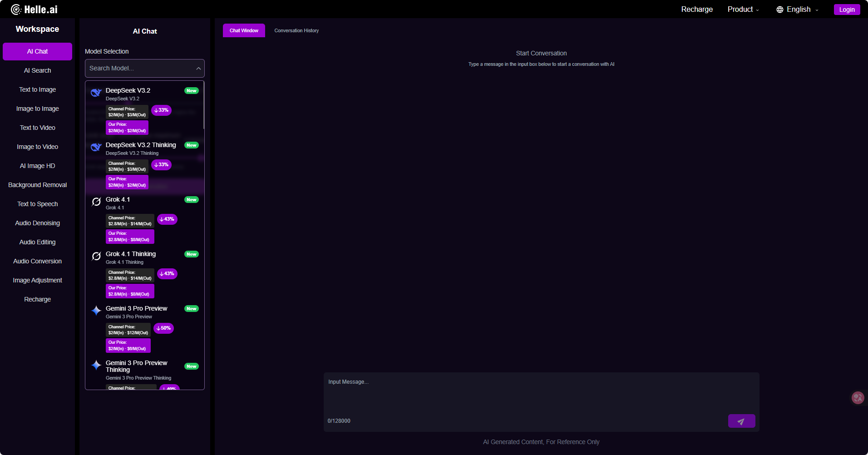
Task: Send the message using the paper plane icon
Action: click(741, 421)
